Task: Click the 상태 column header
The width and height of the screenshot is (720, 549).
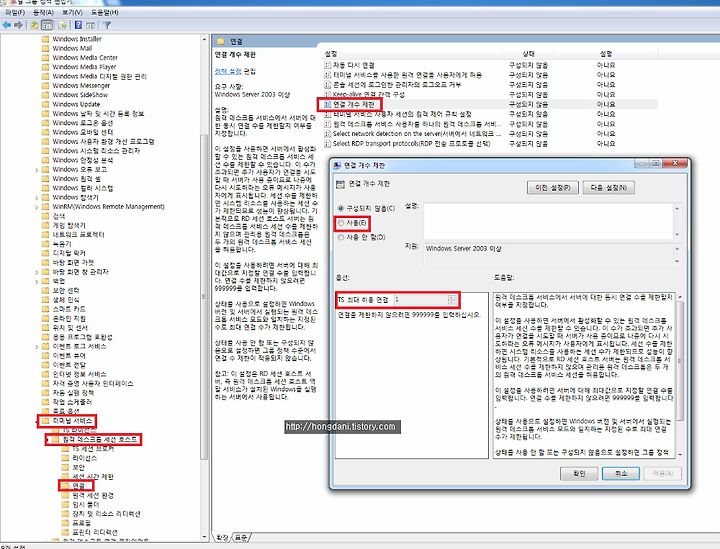Action: [x=528, y=54]
